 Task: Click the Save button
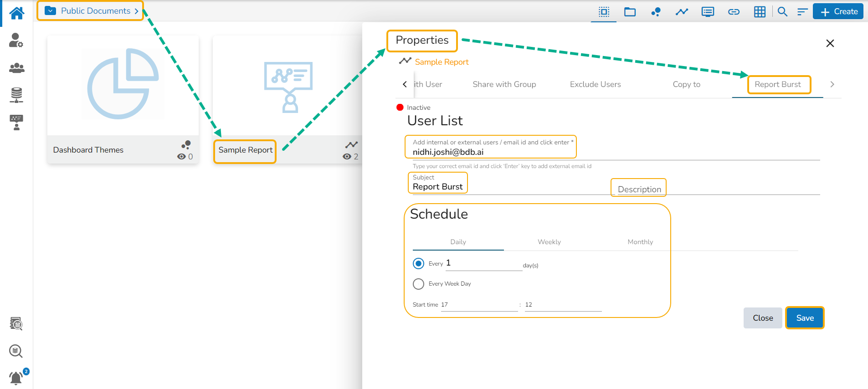[805, 318]
